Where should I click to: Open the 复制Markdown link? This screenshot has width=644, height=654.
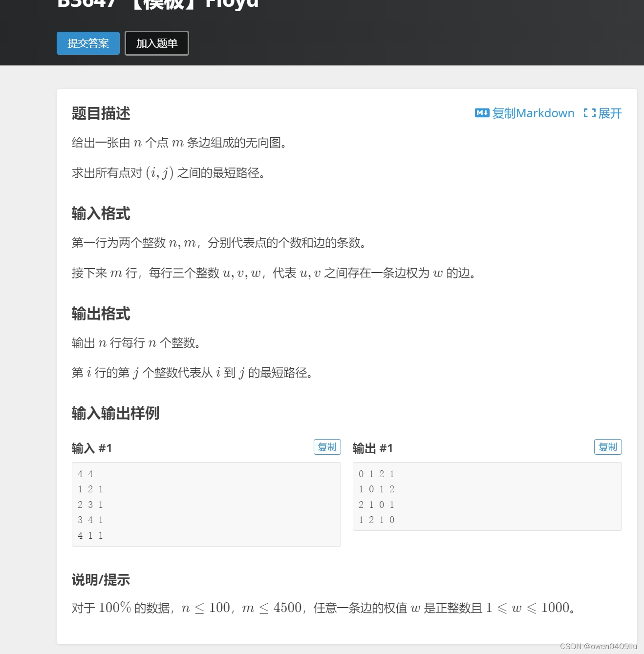pyautogui.click(x=533, y=113)
